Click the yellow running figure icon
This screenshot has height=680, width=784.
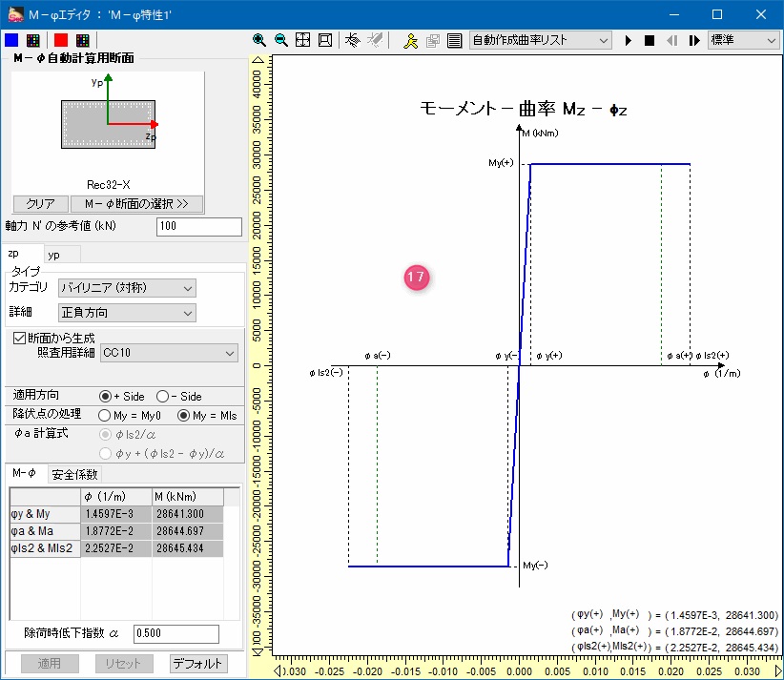410,40
